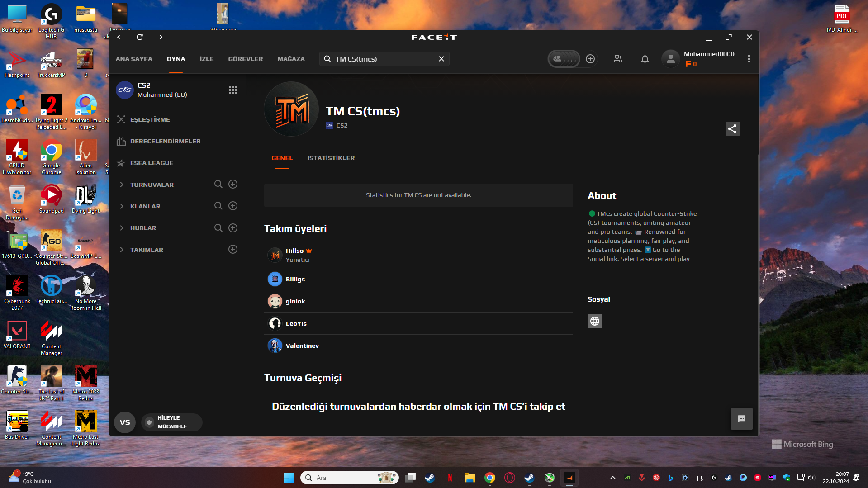Create a tournament with TURNUVALAR plus icon
Image resolution: width=868 pixels, height=488 pixels.
[x=233, y=184]
